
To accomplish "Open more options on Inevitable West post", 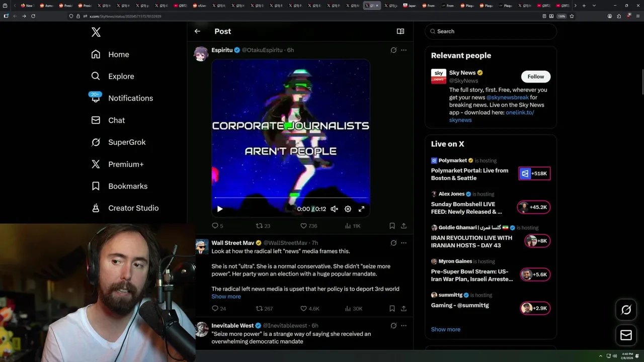I will [x=404, y=325].
